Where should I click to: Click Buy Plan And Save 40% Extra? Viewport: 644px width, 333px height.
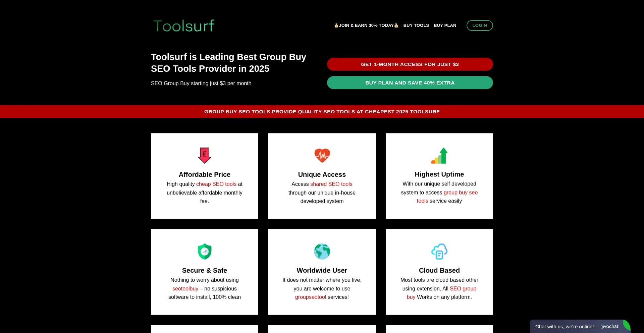(x=410, y=83)
